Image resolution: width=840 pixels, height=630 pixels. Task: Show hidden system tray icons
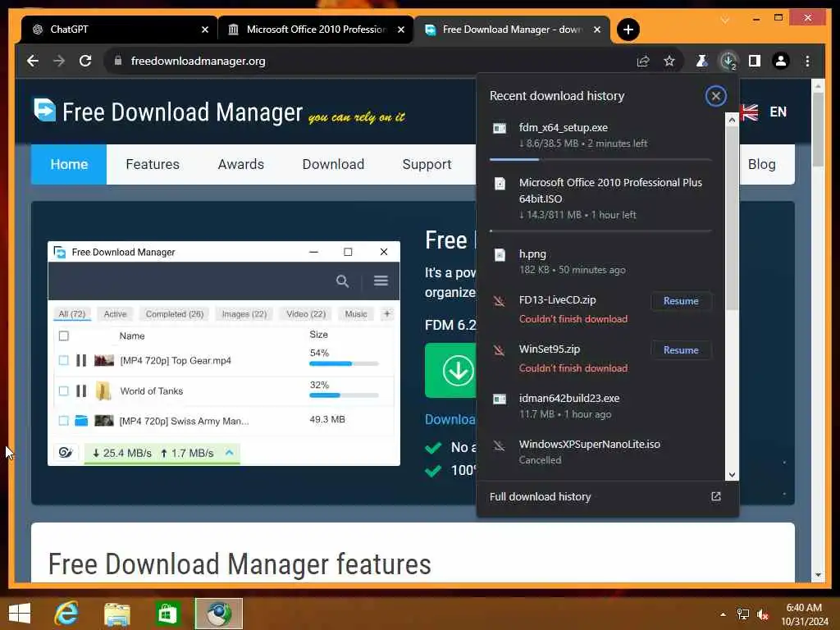coord(723,614)
